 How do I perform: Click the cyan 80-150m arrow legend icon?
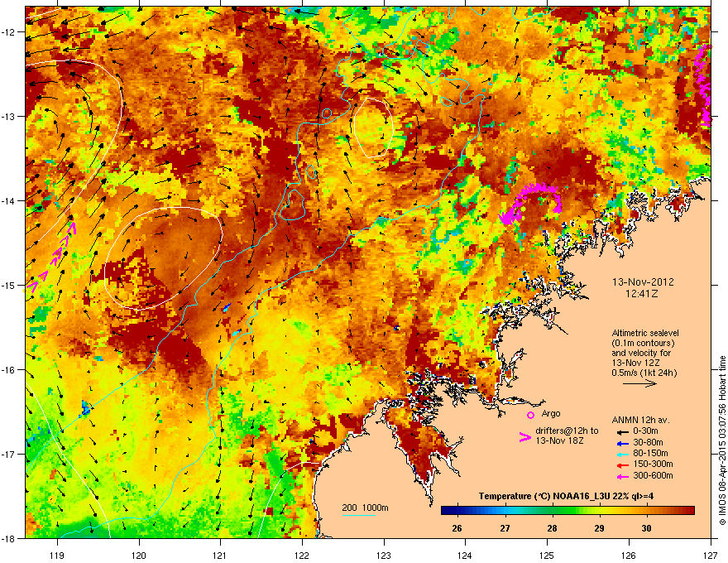[623, 454]
